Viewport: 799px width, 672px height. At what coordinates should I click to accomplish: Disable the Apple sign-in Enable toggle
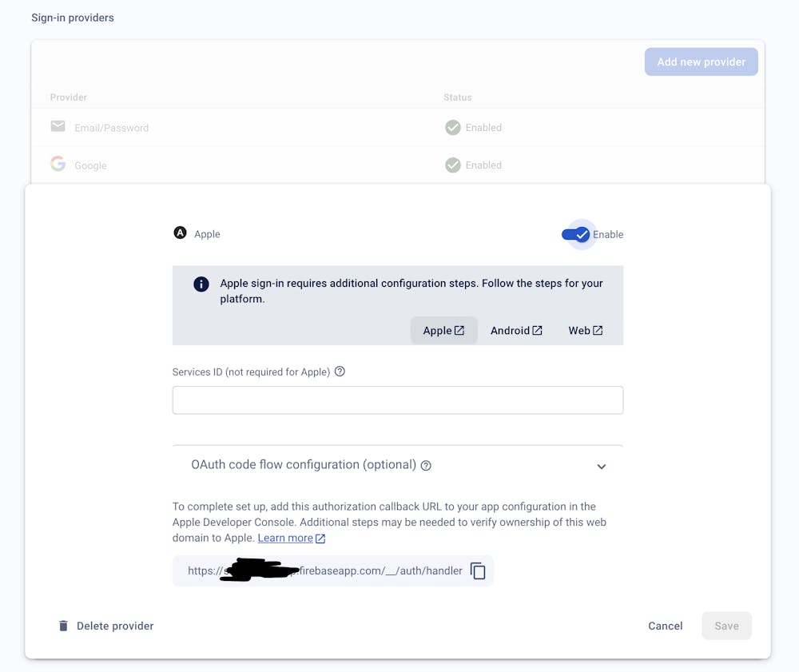(577, 234)
